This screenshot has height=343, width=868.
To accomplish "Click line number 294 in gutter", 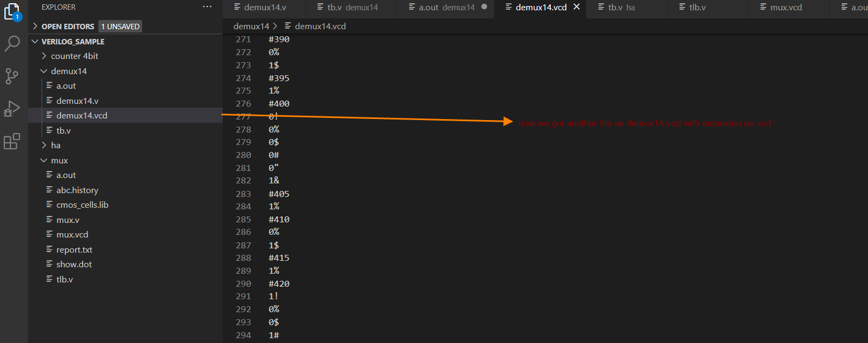I will pyautogui.click(x=243, y=335).
